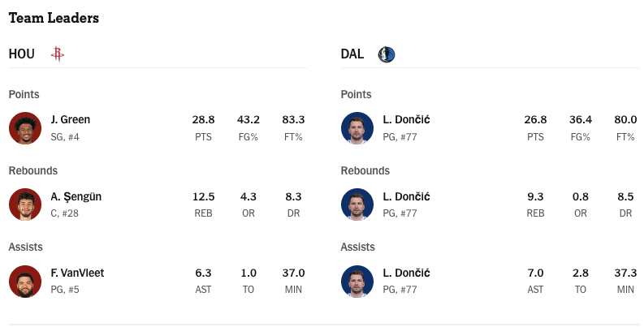Image resolution: width=644 pixels, height=327 pixels.
Task: Click Dončić's headshot under DAL Points
Action: pos(357,128)
